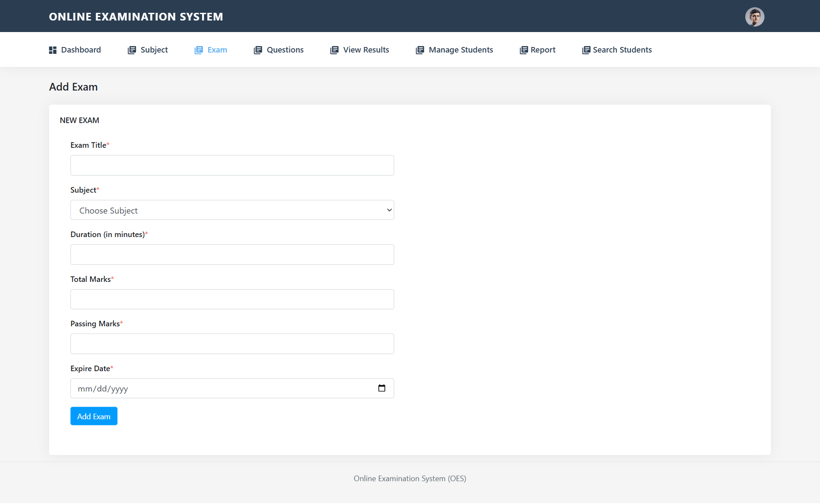Click the ONLINE EXAMINATION SYSTEM header title
The width and height of the screenshot is (820, 504).
(136, 17)
